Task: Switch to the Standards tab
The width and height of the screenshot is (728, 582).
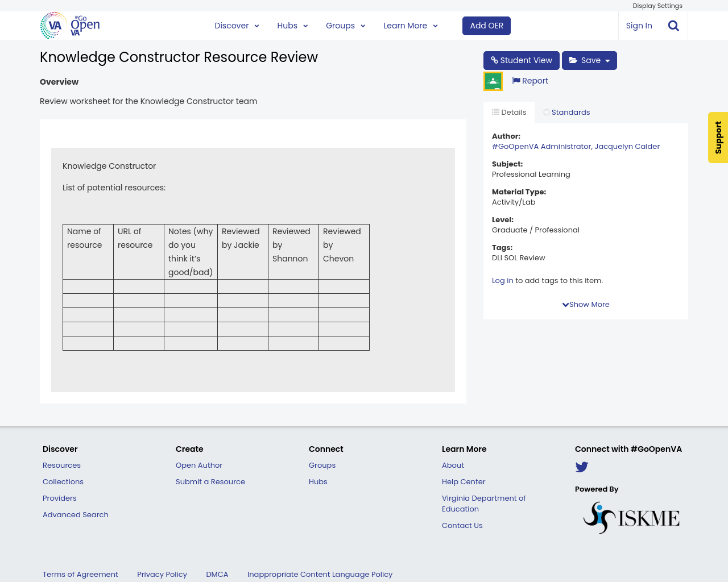Action: 566,112
